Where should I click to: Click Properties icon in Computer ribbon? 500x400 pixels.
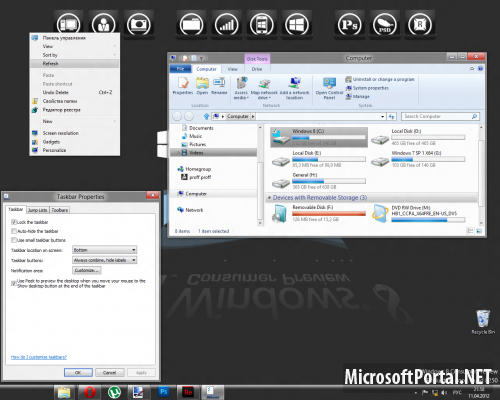pyautogui.click(x=183, y=86)
